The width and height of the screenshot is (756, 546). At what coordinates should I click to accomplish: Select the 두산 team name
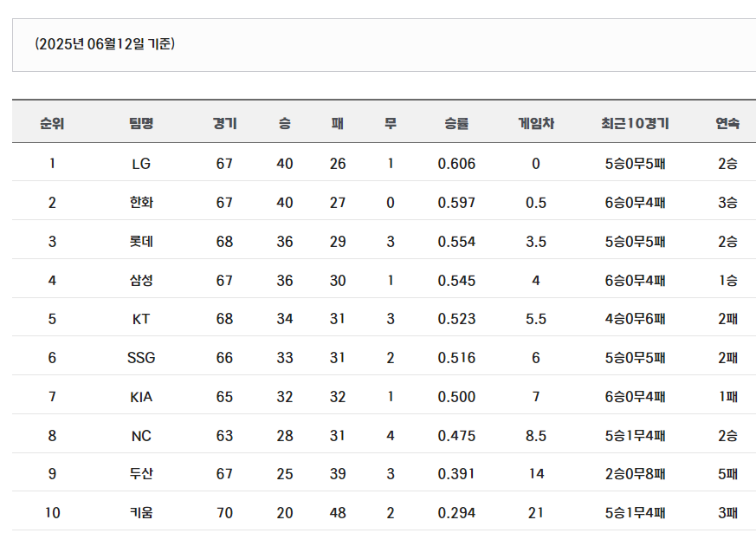[141, 474]
